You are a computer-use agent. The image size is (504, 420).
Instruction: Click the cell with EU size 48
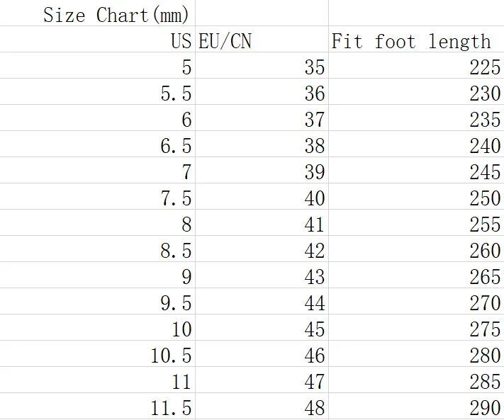314,408
